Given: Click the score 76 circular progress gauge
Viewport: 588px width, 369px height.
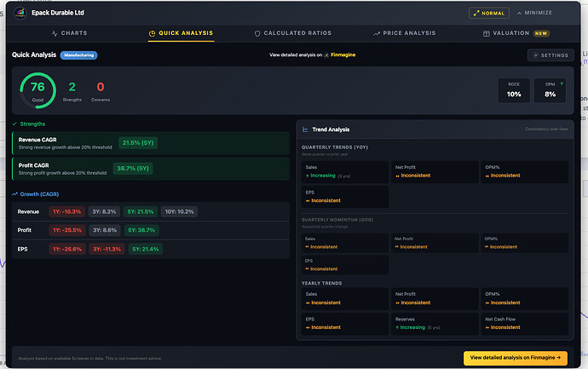Looking at the screenshot, I should 37,90.
